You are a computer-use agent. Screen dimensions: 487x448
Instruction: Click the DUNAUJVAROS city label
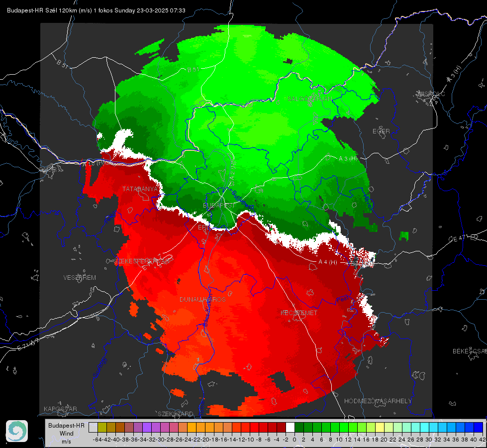202,299
